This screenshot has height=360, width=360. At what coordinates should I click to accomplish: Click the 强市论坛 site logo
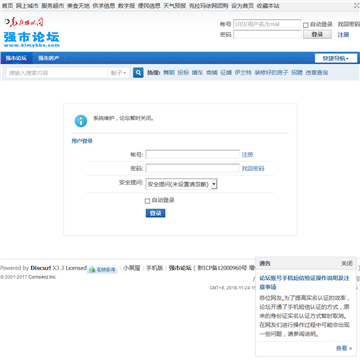(x=32, y=39)
